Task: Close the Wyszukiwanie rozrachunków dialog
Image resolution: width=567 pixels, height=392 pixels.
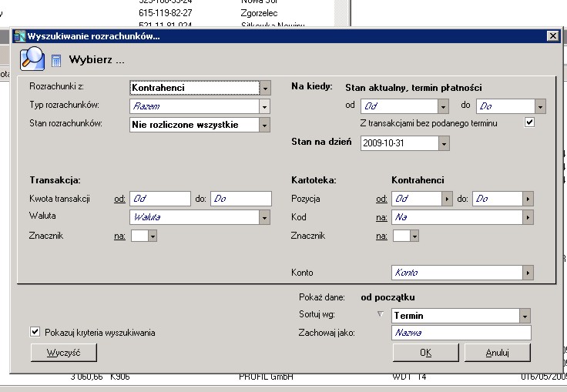Action: click(x=552, y=36)
